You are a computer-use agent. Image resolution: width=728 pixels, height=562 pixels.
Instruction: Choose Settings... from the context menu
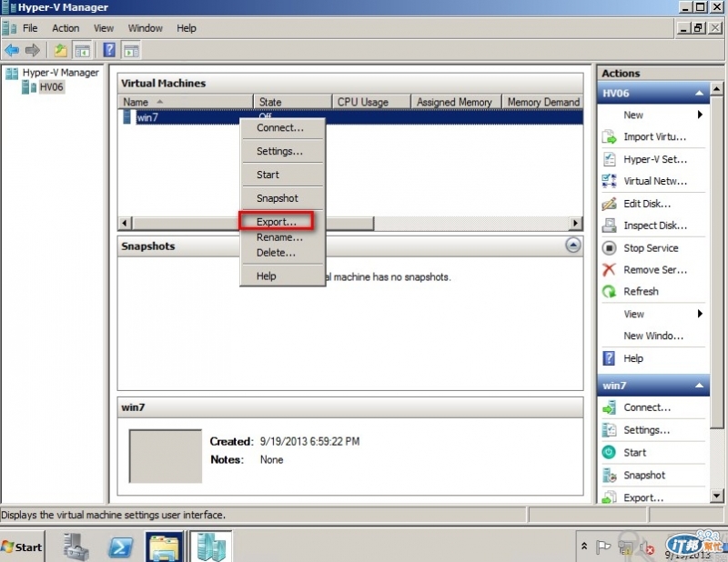point(282,151)
